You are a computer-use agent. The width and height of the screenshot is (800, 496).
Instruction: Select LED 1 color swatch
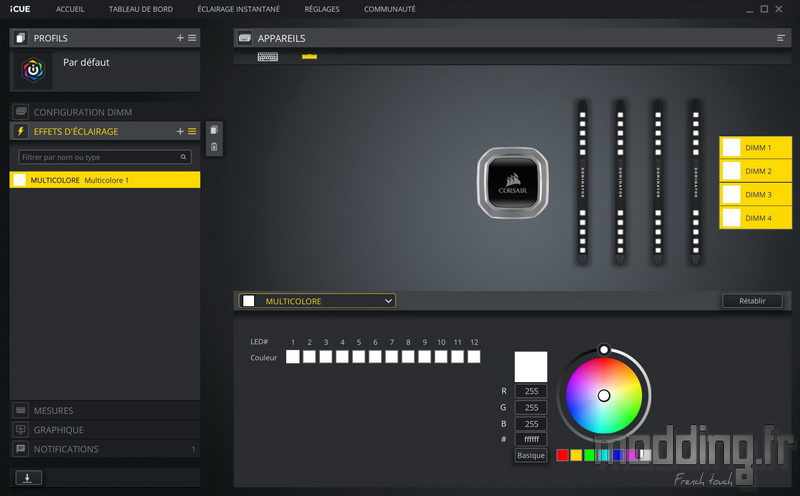tap(293, 357)
